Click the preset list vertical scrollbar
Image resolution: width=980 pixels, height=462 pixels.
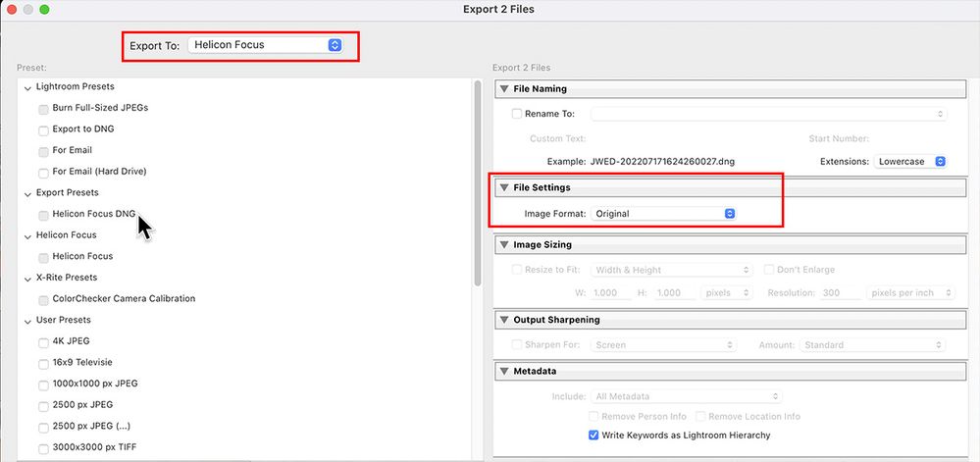tap(478, 186)
